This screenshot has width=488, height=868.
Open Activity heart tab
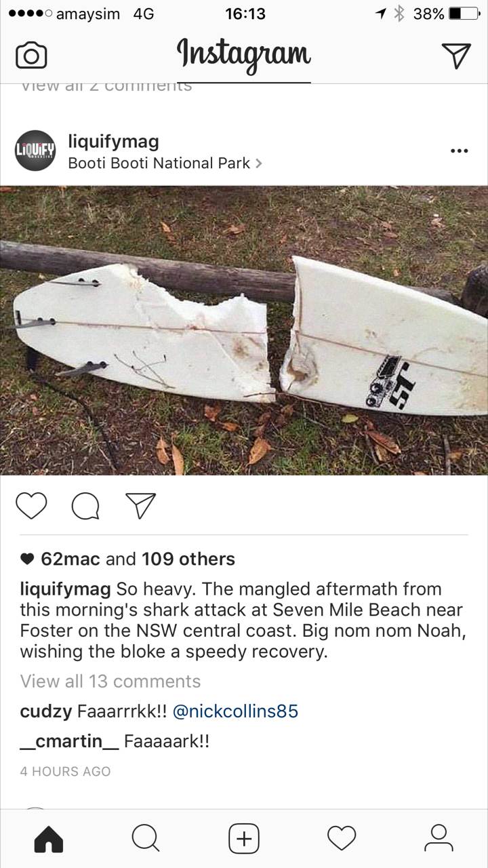coord(342,839)
